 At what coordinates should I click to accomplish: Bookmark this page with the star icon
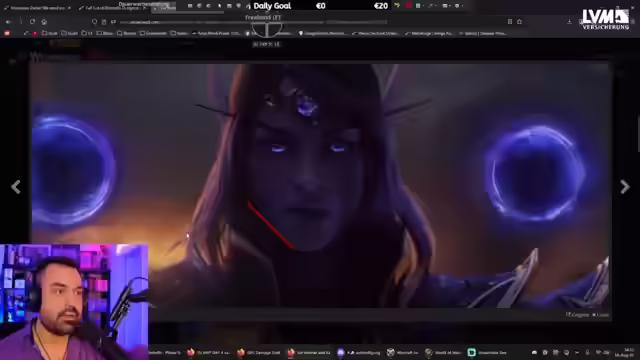pyautogui.click(x=519, y=22)
